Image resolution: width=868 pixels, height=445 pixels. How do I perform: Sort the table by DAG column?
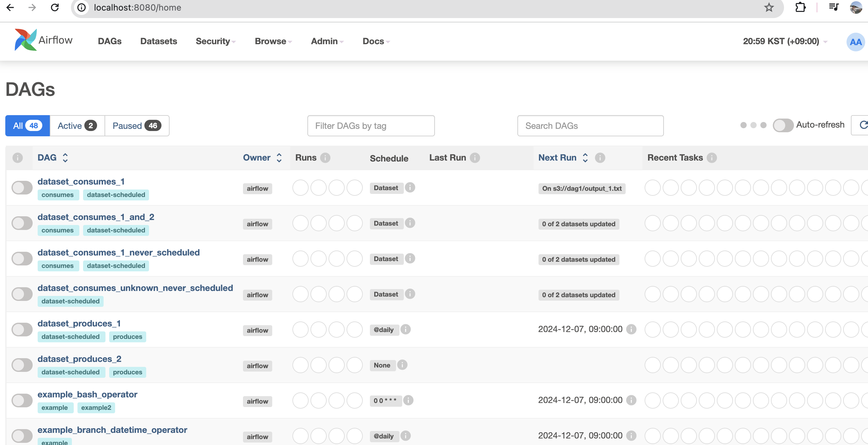pos(53,157)
